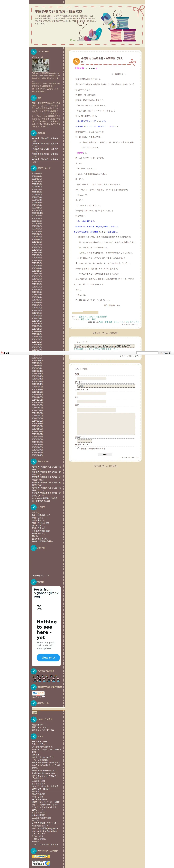Open genre link 学問・文化・芸術
This screenshot has height=868, width=174.
point(88,319)
